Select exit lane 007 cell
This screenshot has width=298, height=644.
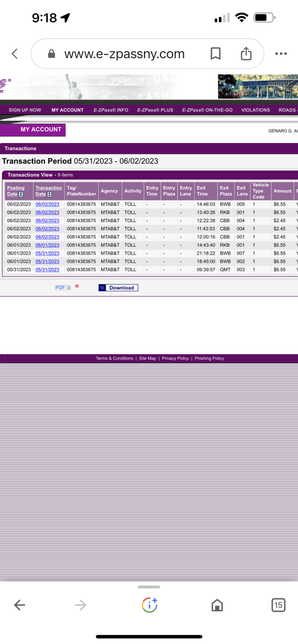point(241,253)
